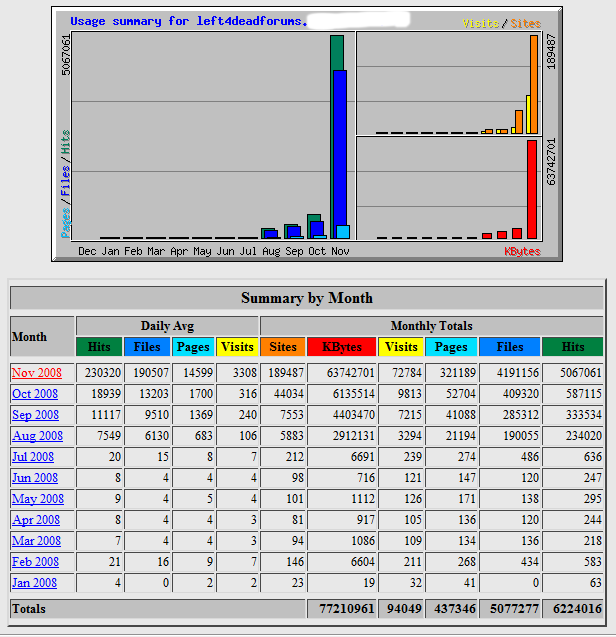Click the Pages / Files / Hits axis label
Viewport: 616px width, 637px height.
coord(65,184)
